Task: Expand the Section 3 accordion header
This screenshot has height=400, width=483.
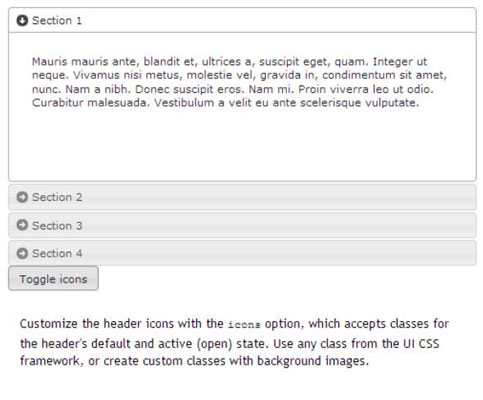Action: point(242,225)
